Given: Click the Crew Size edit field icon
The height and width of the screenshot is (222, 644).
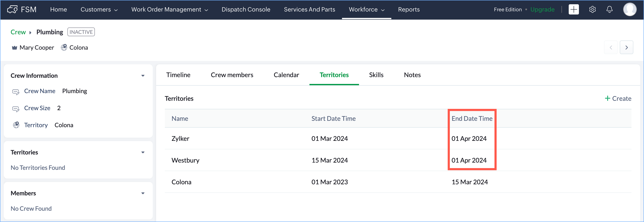Looking at the screenshot, I should [16, 109].
